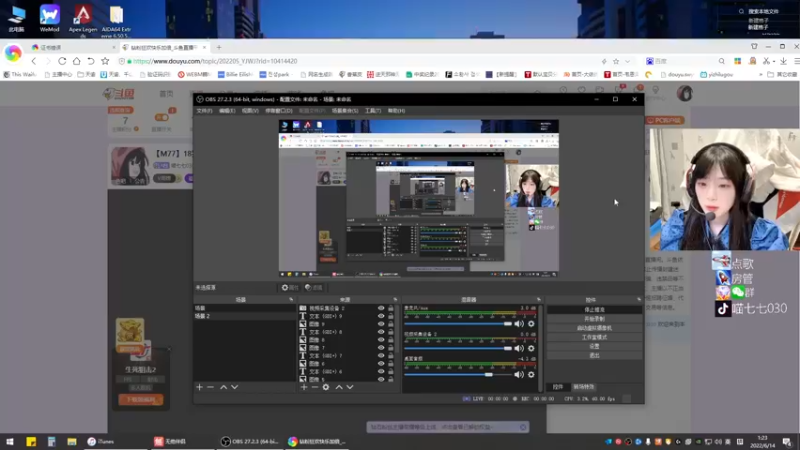The height and width of the screenshot is (450, 800).
Task: Click 启动虚拟摄像机 button
Action: coord(594,328)
